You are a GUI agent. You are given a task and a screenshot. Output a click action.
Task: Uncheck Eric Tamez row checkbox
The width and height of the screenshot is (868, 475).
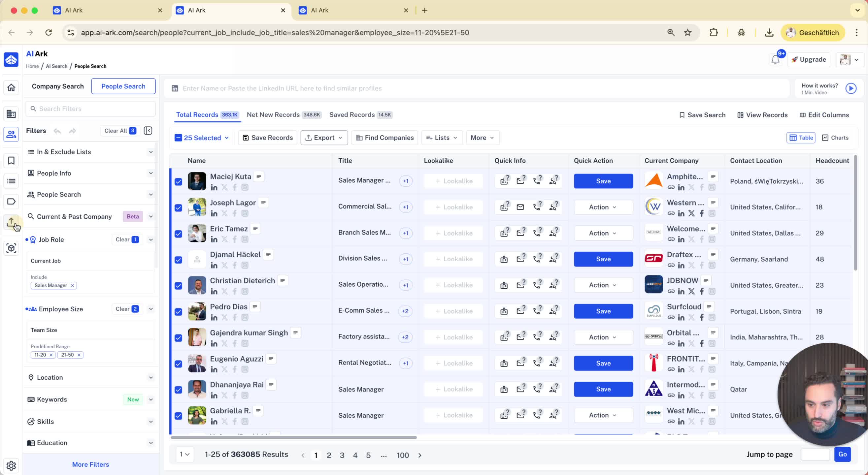pyautogui.click(x=178, y=234)
